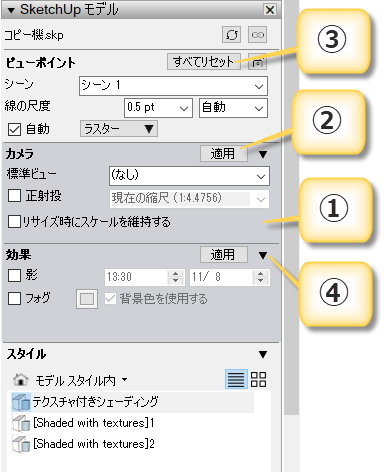
Task: Open the 自動 line scale dropdown
Action: 233,108
